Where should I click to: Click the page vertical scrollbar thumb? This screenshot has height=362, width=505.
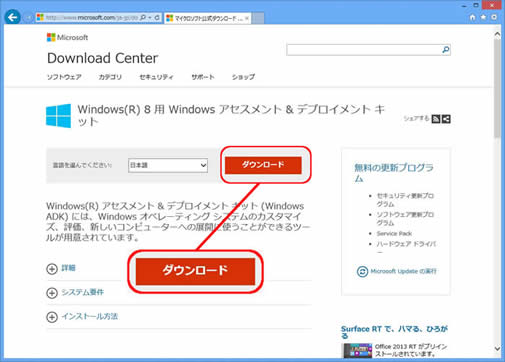click(x=497, y=88)
